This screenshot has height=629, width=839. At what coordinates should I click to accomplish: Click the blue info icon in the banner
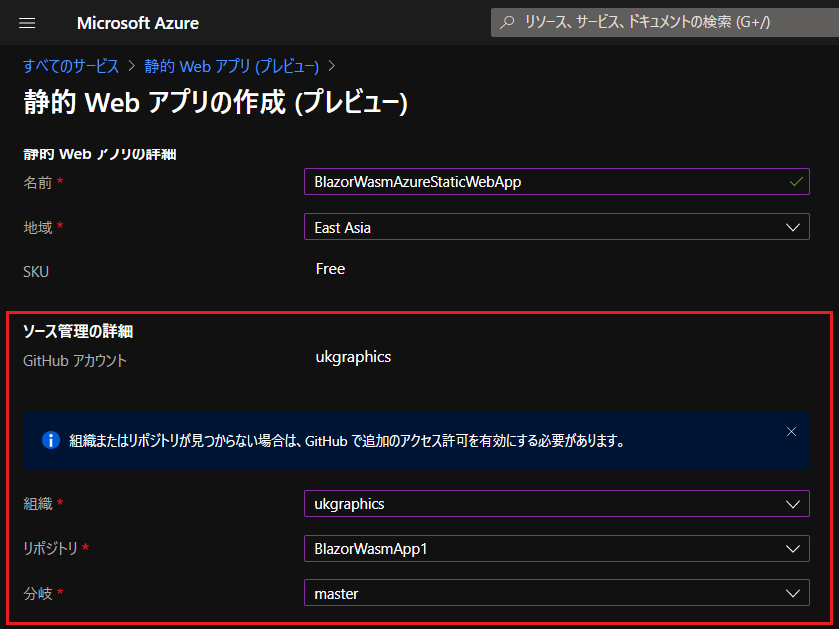point(51,440)
